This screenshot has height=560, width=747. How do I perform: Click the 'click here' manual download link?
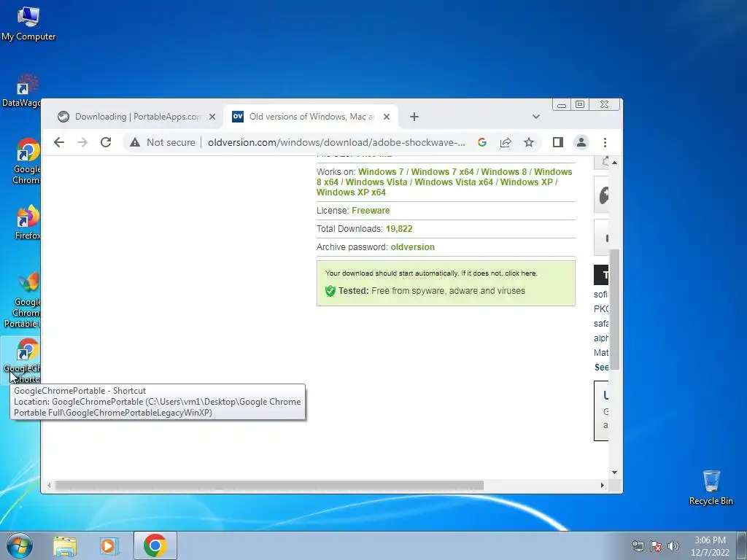pyautogui.click(x=521, y=273)
